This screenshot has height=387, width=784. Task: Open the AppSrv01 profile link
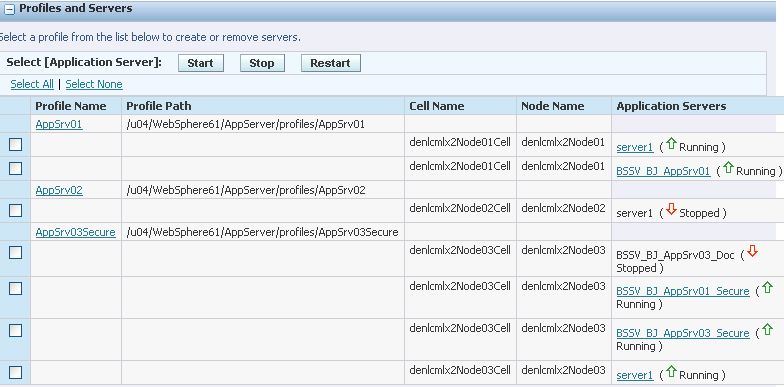[x=59, y=124]
